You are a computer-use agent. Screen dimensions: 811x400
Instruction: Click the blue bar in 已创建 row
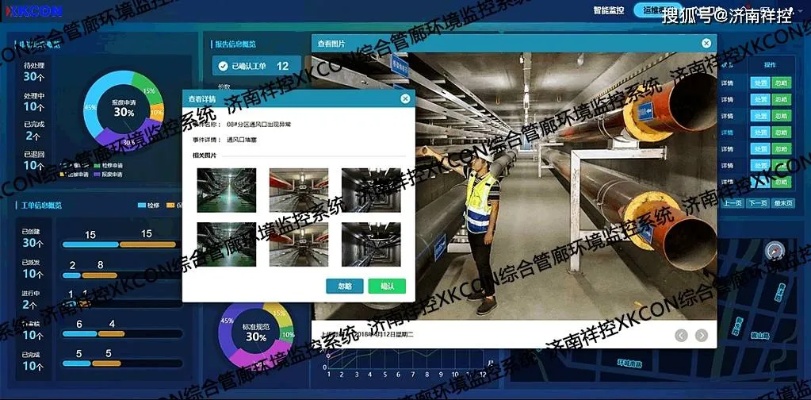coord(91,245)
